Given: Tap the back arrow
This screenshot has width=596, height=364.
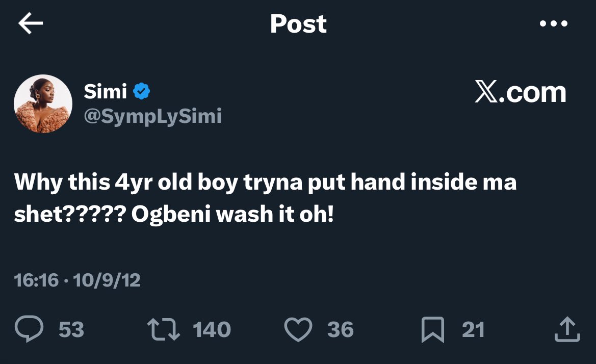Looking at the screenshot, I should tap(31, 23).
